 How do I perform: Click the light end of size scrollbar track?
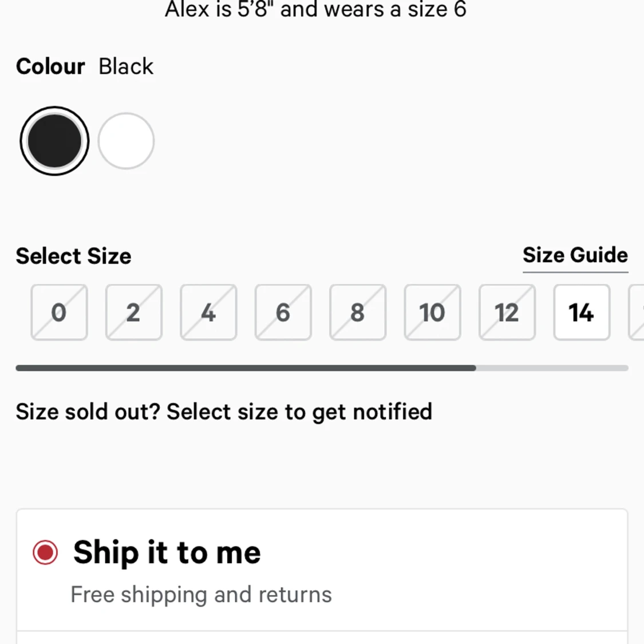pyautogui.click(x=552, y=368)
